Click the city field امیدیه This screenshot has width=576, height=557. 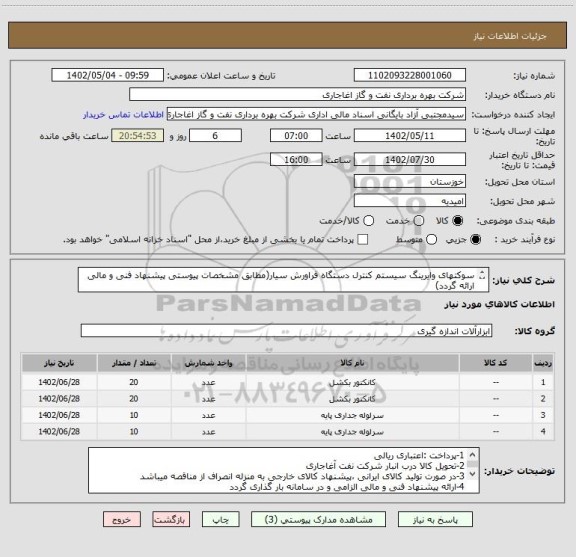[410, 201]
